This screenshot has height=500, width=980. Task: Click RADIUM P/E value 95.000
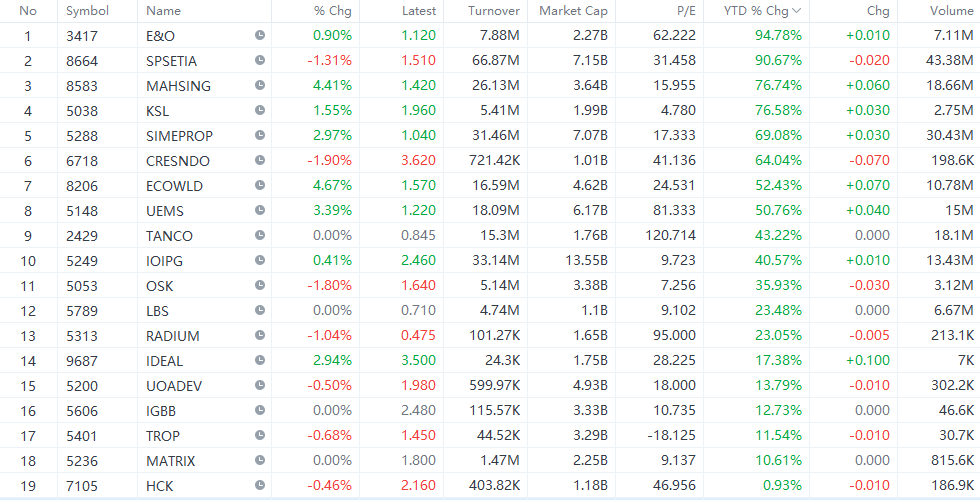click(674, 336)
